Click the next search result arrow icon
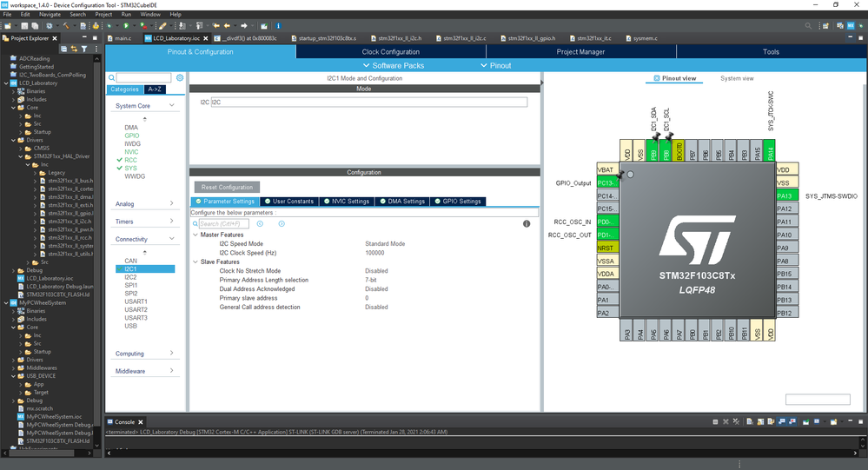868x470 pixels. pyautogui.click(x=282, y=223)
